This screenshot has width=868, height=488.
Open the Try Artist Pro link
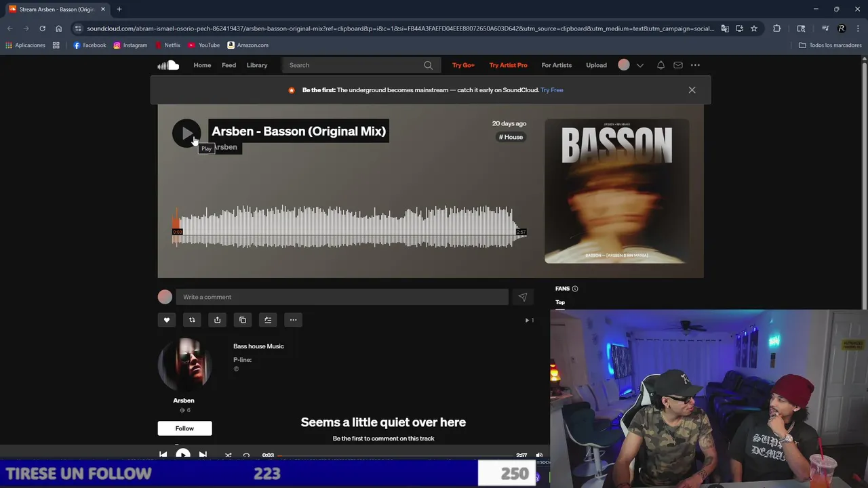coord(508,65)
